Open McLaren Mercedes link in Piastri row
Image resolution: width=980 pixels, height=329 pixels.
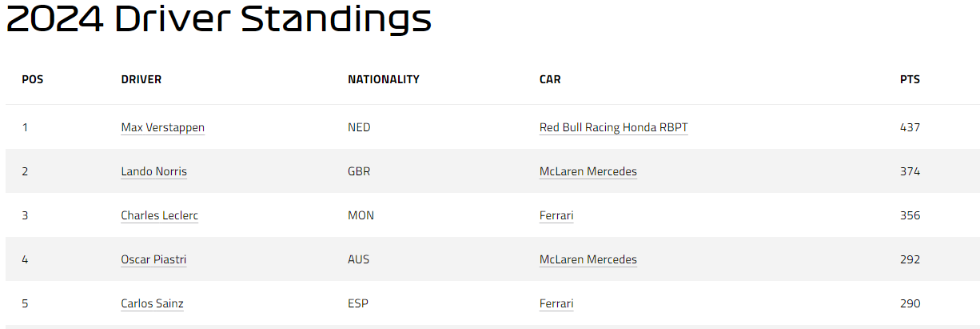588,259
